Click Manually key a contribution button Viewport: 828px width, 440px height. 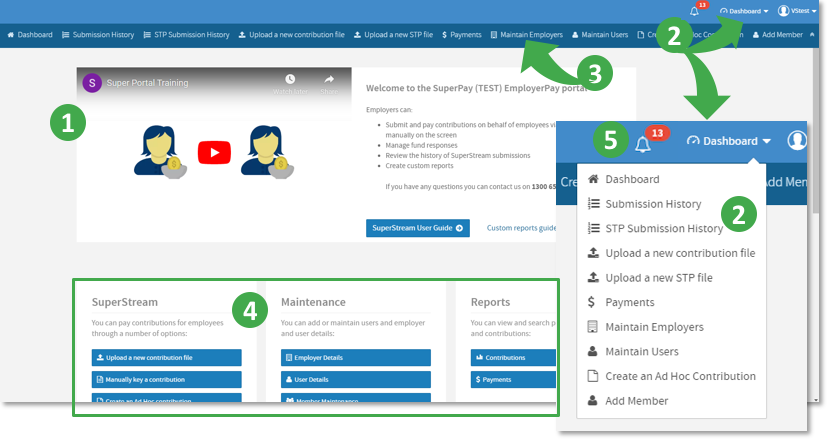point(166,380)
